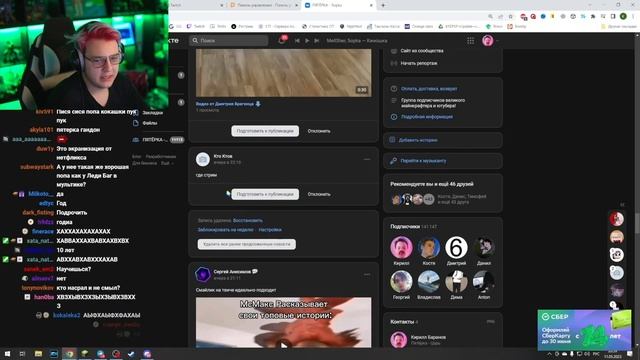Open the VK notifications bell
The image size is (640, 360).
(282, 40)
